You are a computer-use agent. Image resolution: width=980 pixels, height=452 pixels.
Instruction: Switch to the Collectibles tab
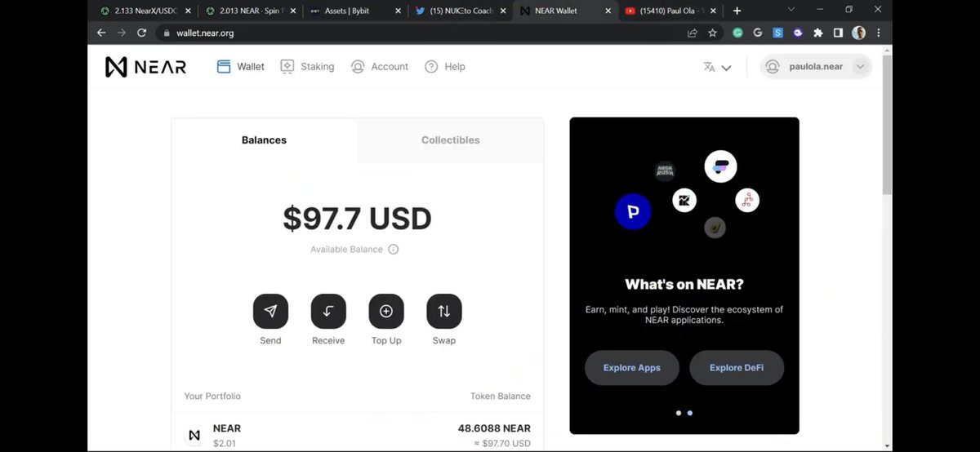pyautogui.click(x=451, y=140)
